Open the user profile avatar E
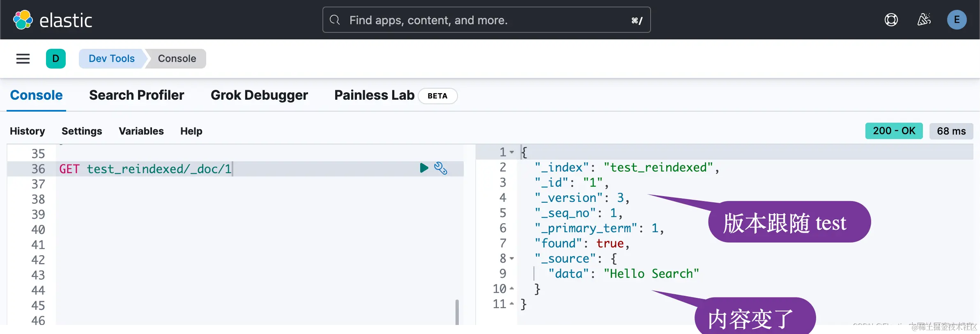 click(957, 20)
